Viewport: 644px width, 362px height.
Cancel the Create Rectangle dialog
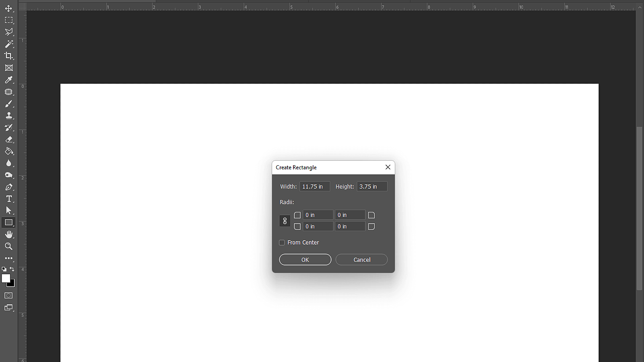(x=361, y=259)
